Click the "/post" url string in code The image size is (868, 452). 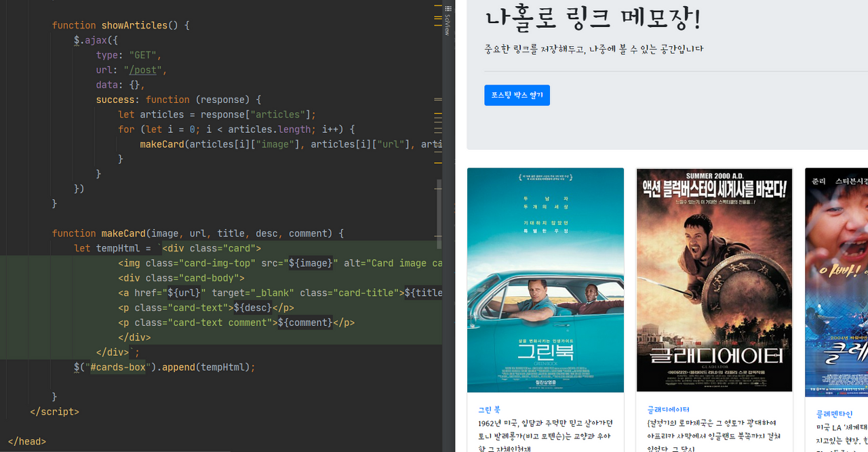tap(142, 70)
